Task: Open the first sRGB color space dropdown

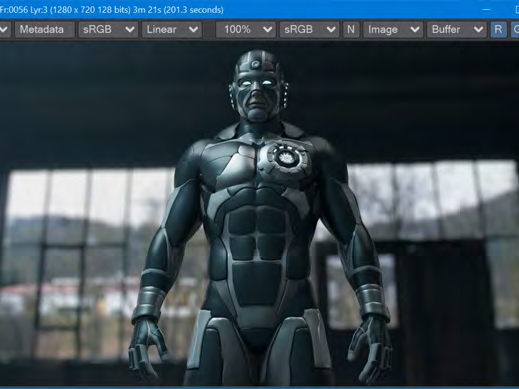Action: [x=108, y=29]
